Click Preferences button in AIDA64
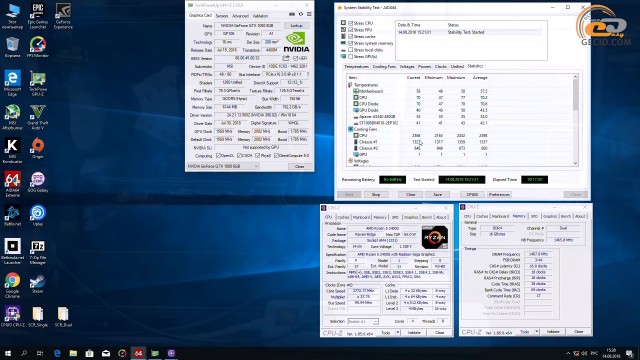 (499, 195)
